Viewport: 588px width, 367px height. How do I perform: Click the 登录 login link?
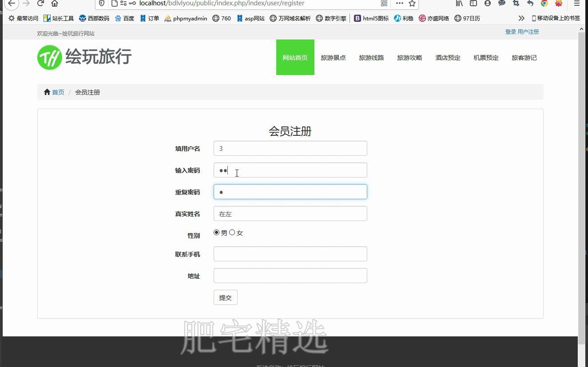[510, 32]
